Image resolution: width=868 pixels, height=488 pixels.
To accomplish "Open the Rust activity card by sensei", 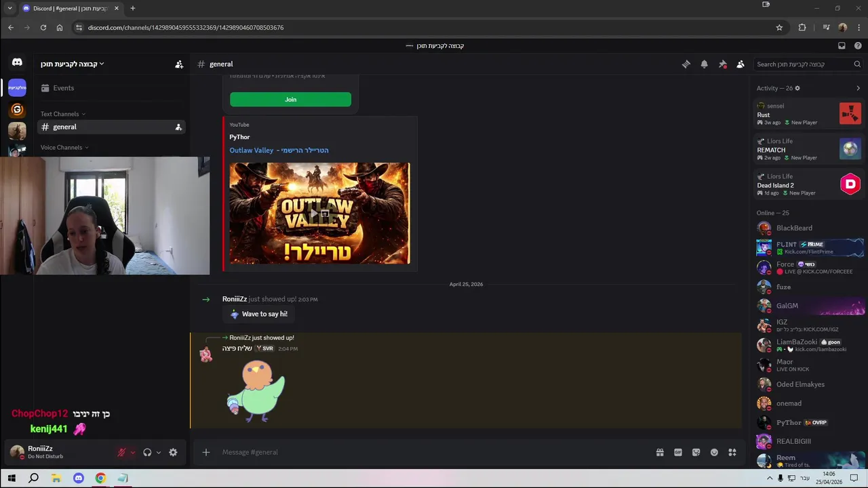I will pos(809,113).
